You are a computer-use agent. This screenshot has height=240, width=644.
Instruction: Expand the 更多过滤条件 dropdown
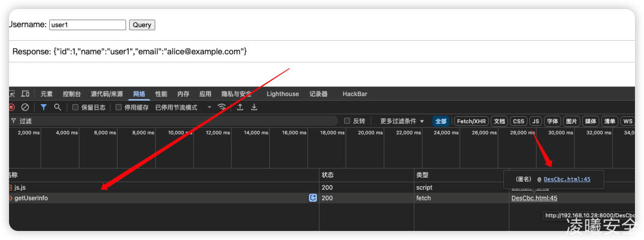pos(402,121)
